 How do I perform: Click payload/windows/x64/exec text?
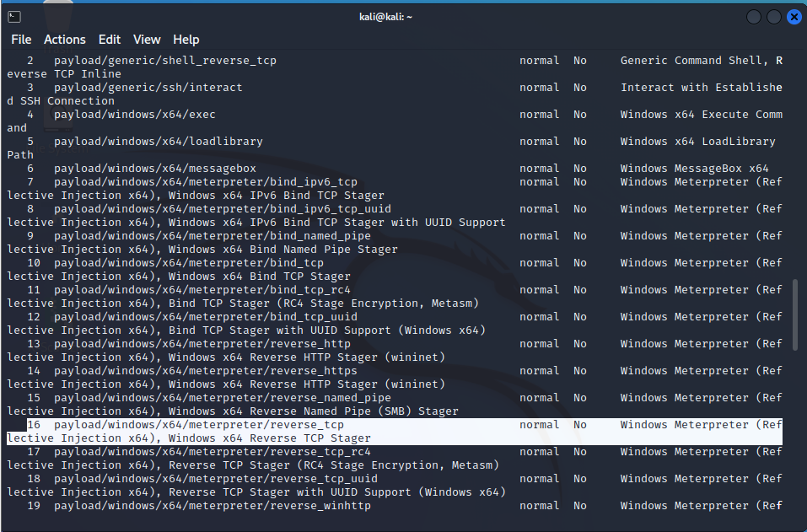click(x=135, y=114)
